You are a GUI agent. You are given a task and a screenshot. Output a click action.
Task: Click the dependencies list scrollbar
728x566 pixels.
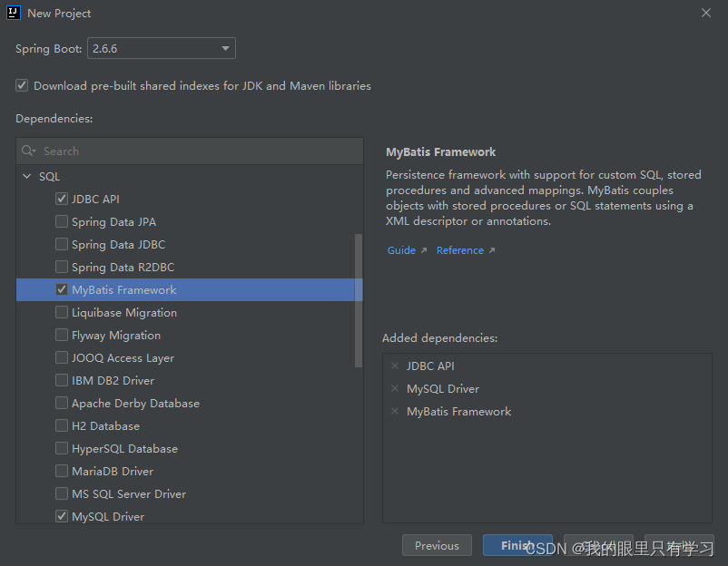point(358,299)
